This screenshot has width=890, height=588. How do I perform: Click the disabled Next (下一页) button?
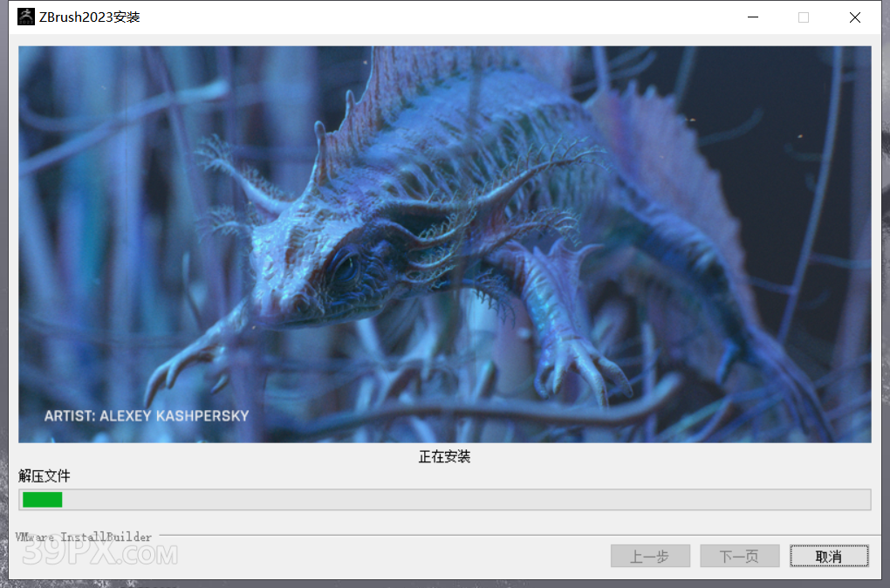739,557
